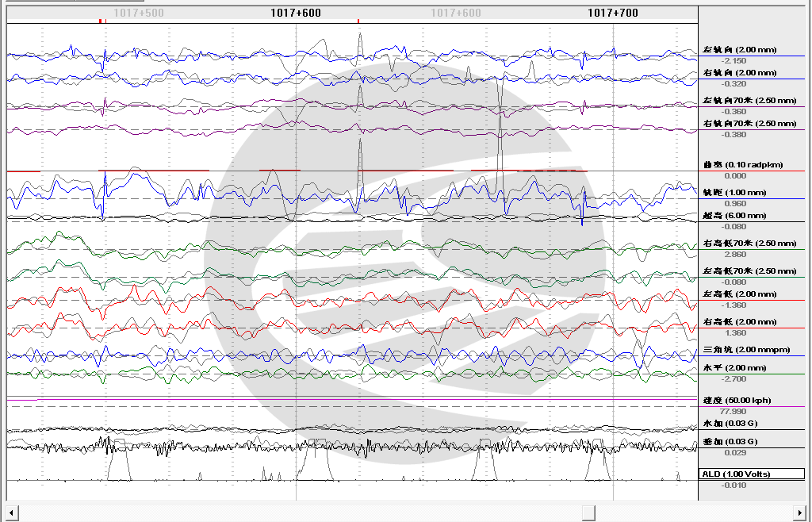This screenshot has width=812, height=522.
Task: Click the 三角坑 (2.00 mmpm) channel label
Action: click(x=746, y=350)
